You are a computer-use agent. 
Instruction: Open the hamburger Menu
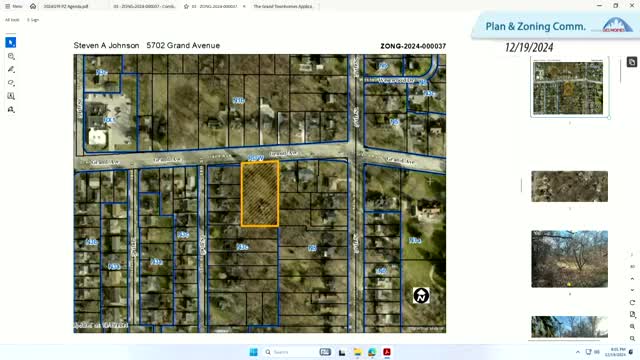click(x=13, y=6)
